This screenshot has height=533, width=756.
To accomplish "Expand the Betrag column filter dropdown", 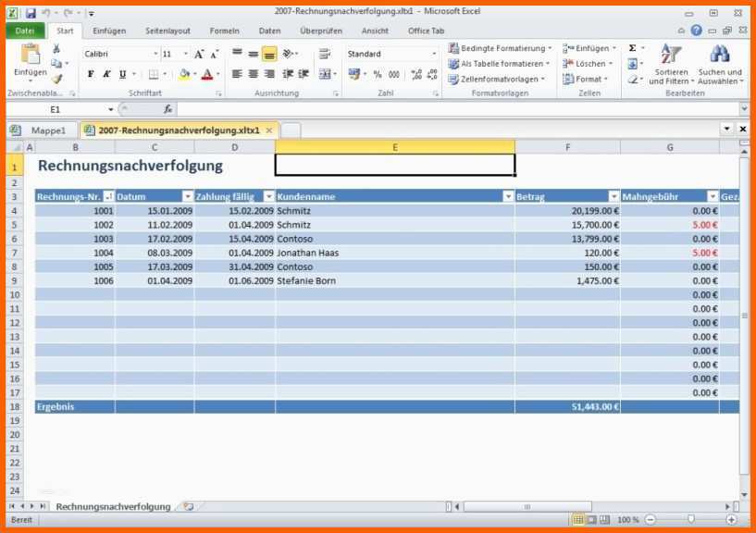I will click(613, 196).
